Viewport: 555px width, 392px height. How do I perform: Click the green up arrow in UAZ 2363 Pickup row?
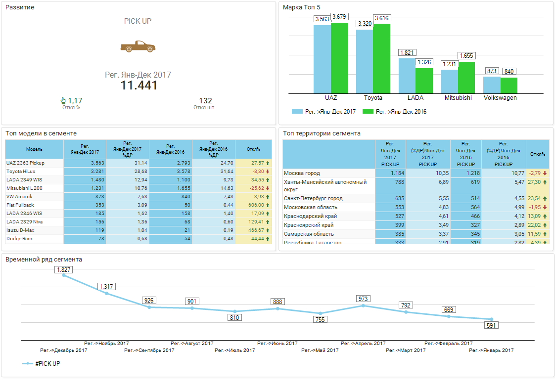pyautogui.click(x=268, y=163)
